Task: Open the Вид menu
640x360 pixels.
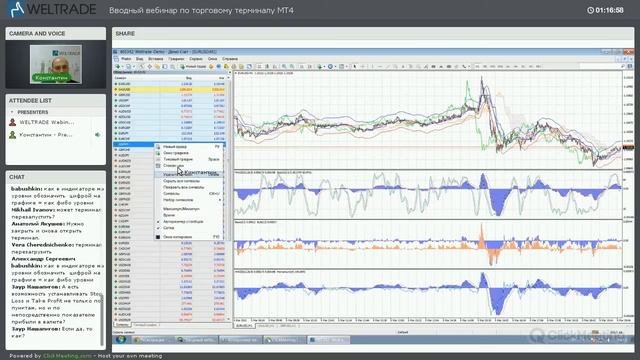Action: pyautogui.click(x=140, y=59)
